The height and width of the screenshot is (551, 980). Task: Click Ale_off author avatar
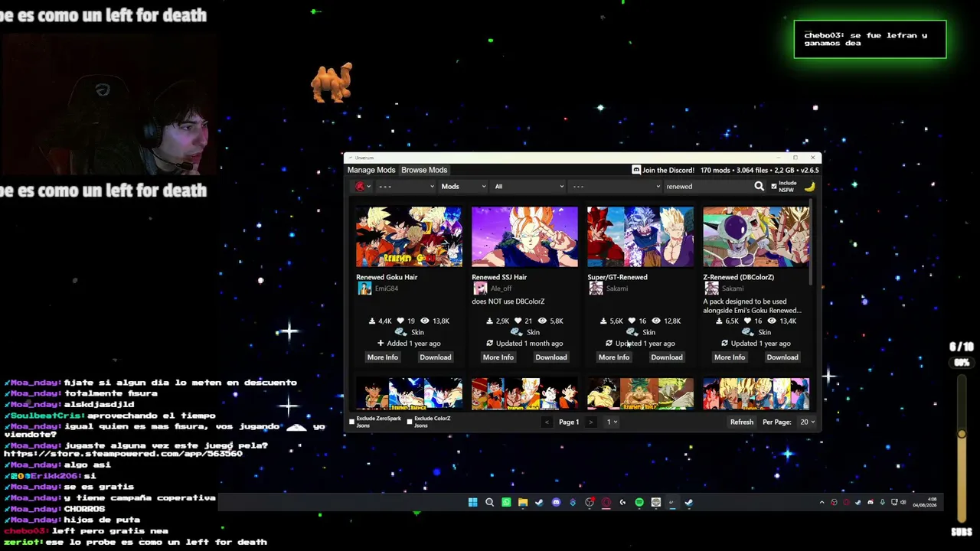click(x=480, y=289)
